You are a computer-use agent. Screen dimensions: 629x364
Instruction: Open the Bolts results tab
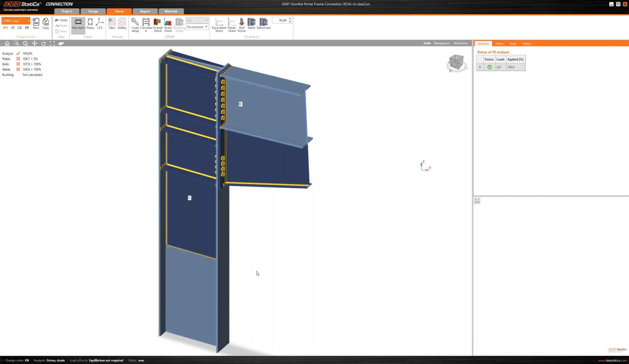click(x=513, y=43)
